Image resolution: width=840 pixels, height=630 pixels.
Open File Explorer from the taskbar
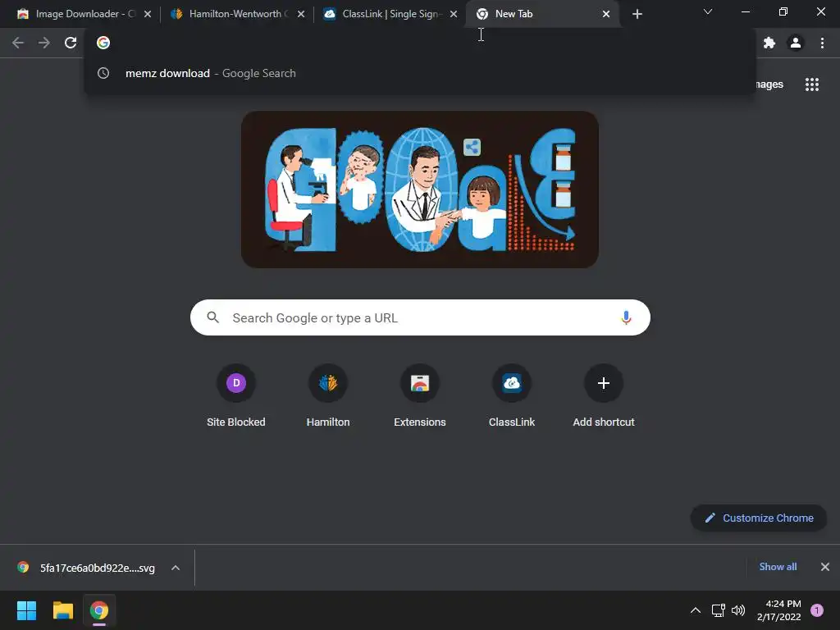63,610
